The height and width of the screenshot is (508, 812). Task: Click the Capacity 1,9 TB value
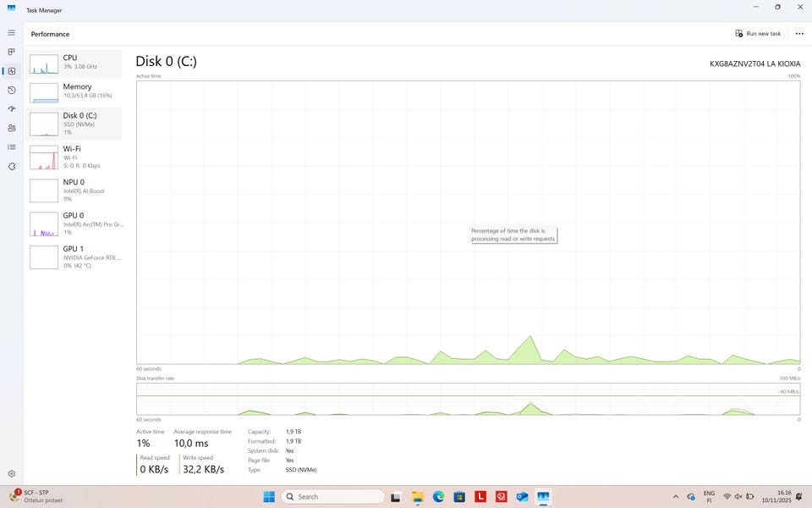(294, 431)
